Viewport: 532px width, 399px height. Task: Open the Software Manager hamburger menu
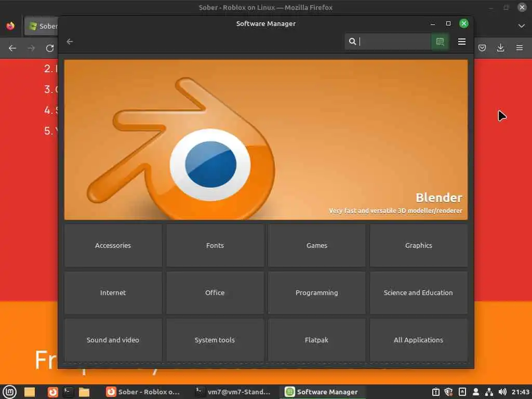tap(461, 42)
